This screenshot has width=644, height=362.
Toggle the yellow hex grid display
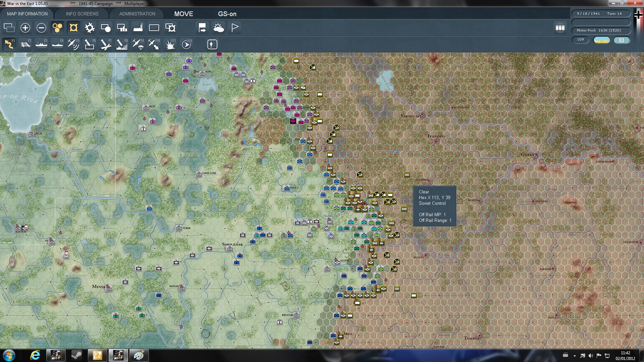(x=57, y=27)
